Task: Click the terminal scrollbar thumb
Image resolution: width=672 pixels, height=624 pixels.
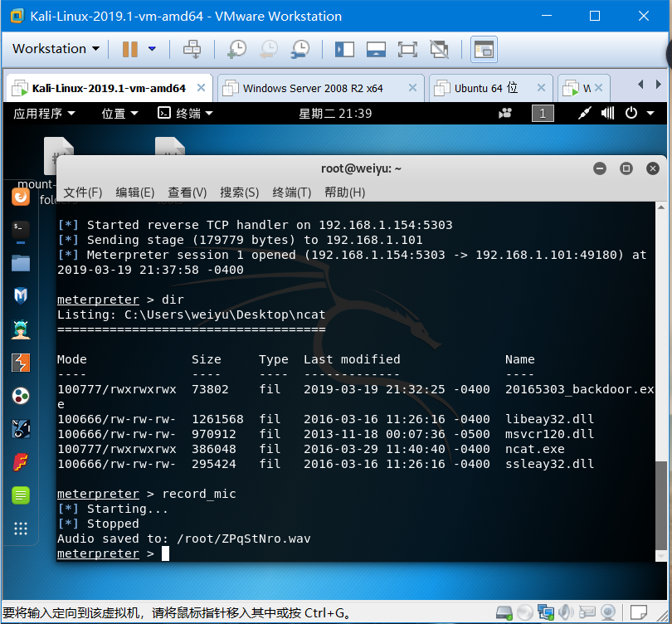Action: point(661,505)
